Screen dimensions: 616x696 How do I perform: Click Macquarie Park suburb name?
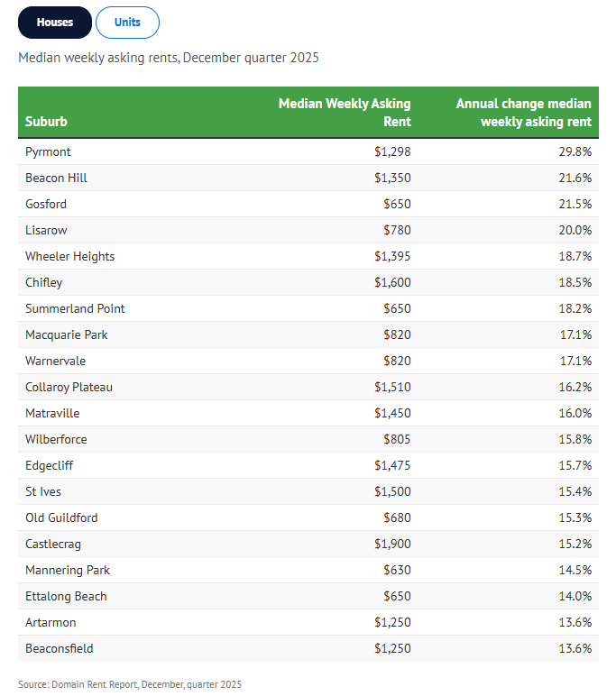[x=66, y=334]
